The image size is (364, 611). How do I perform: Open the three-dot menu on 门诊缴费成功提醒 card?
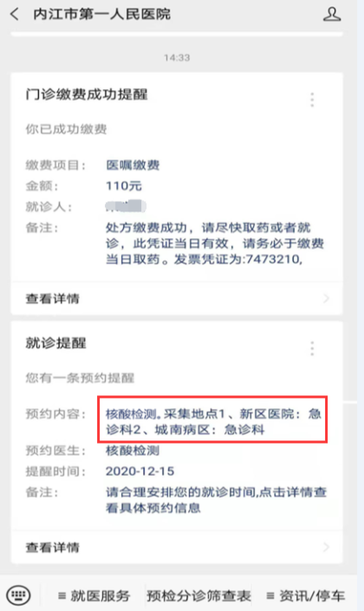[312, 100]
